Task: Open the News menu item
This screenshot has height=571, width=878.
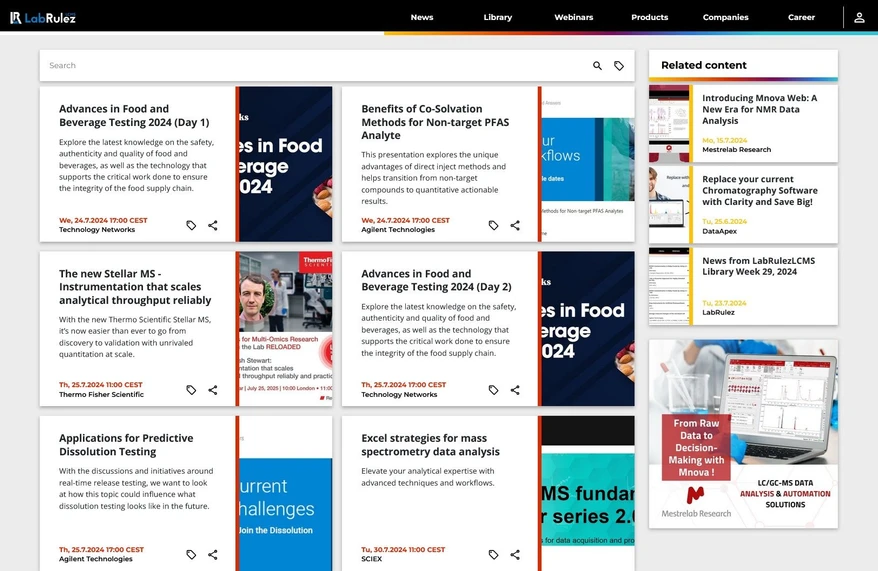Action: (x=422, y=17)
